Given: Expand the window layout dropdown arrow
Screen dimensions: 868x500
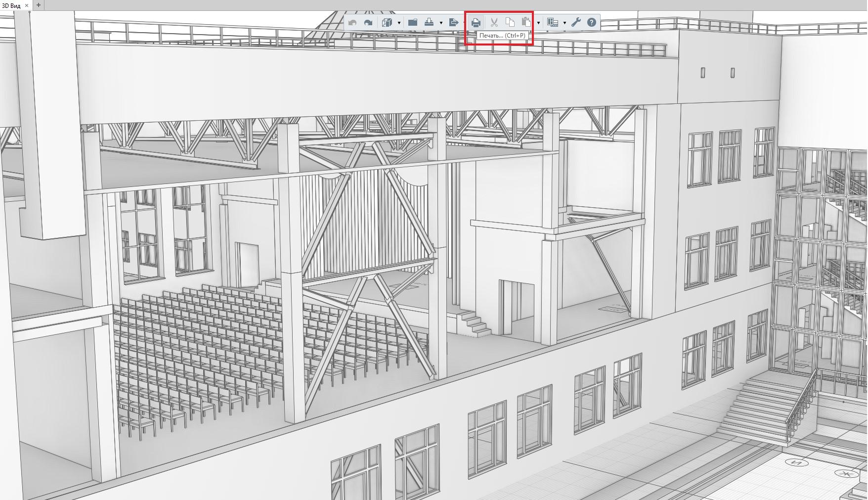Looking at the screenshot, I should pos(564,23).
